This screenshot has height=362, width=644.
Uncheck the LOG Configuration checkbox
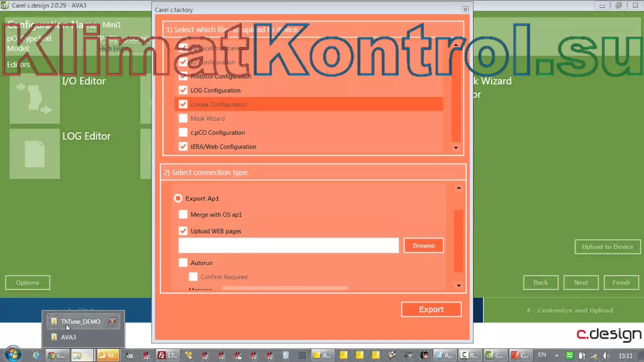(183, 90)
